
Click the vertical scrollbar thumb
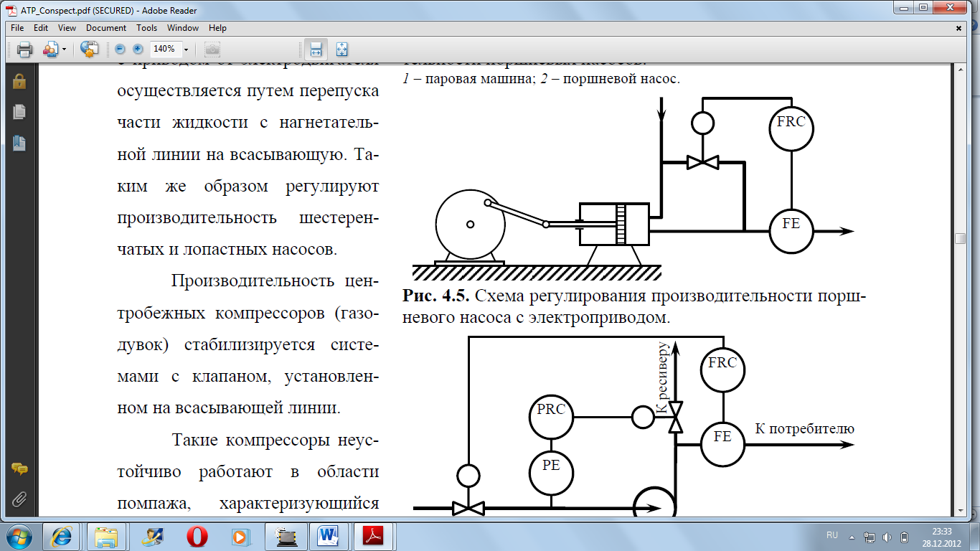click(x=960, y=239)
